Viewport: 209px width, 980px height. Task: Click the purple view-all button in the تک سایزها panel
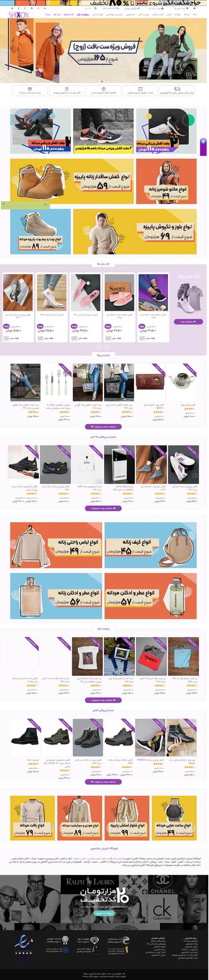(189, 322)
